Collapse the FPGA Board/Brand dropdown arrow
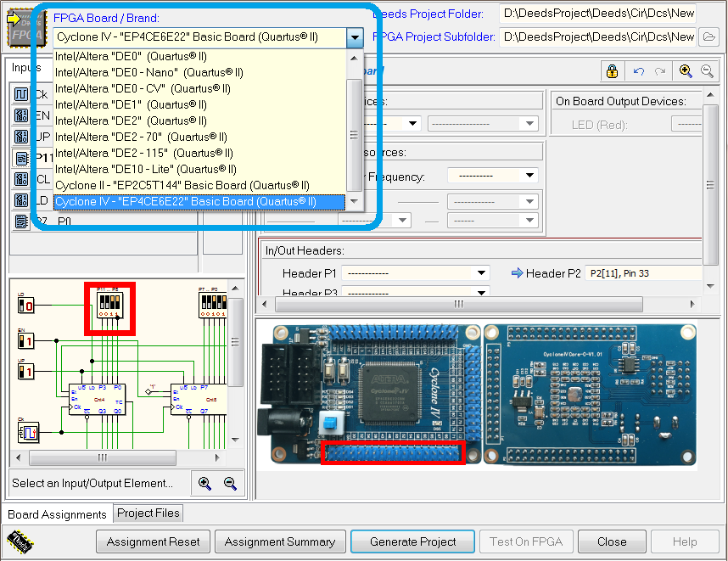Screen dimensions: 728x561 point(356,37)
